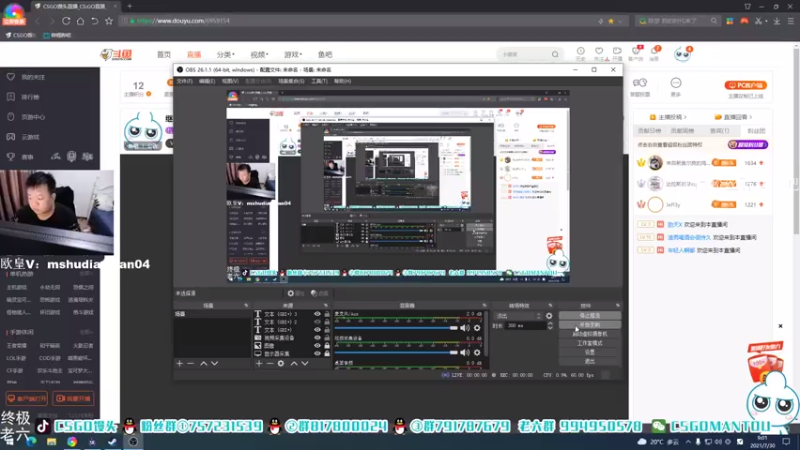The height and width of the screenshot is (450, 800).
Task: Open Douyu history clock icon
Action: tap(581, 52)
